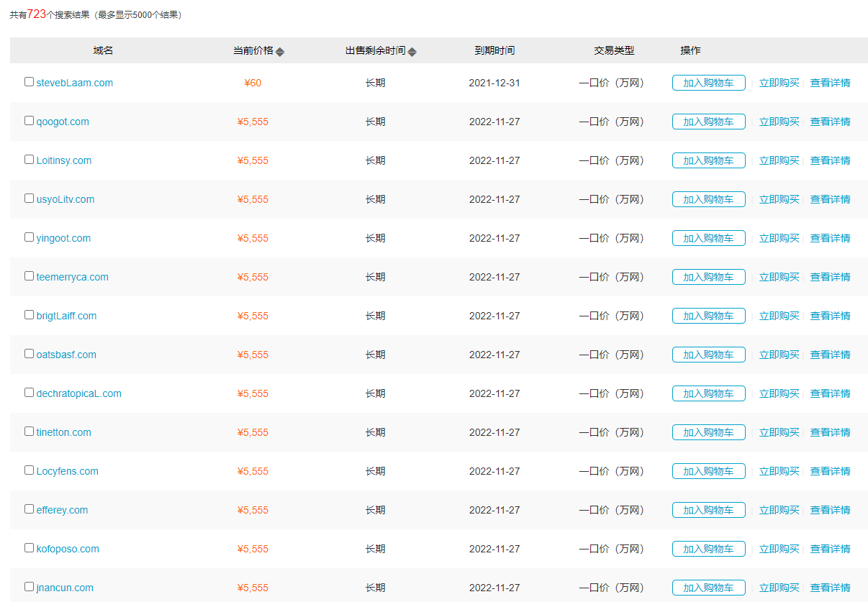Open the jnancun.com domain link
868x602 pixels.
65,588
